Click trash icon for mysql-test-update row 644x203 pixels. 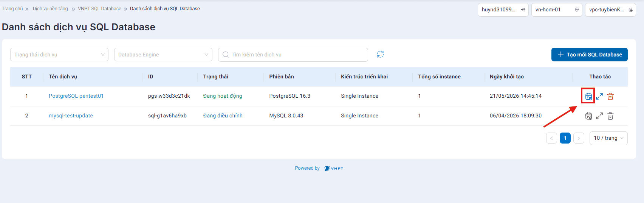pos(610,116)
